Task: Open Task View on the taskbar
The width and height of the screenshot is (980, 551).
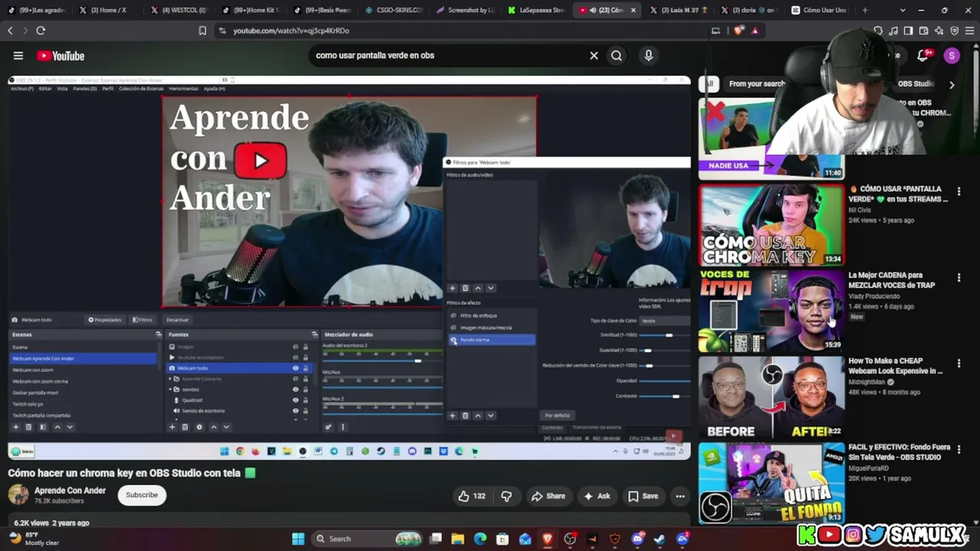Action: coord(436,539)
